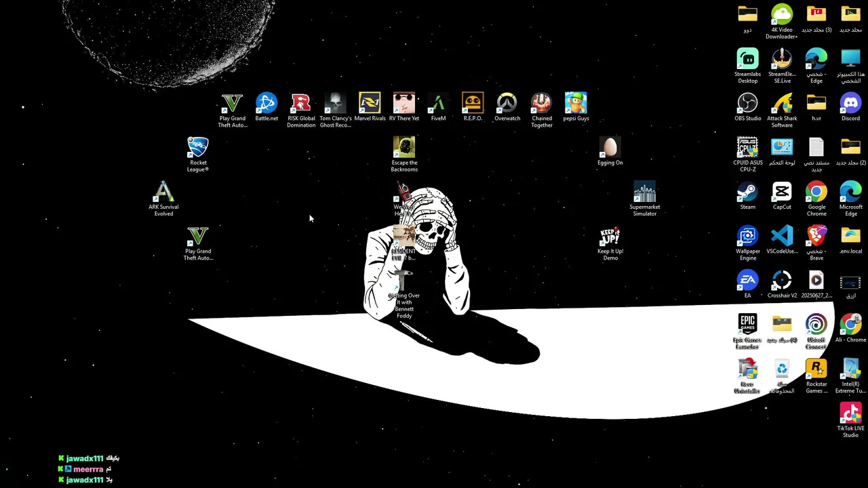Select the مستند نصي جديد text document
868x488 pixels.
pyautogui.click(x=816, y=155)
